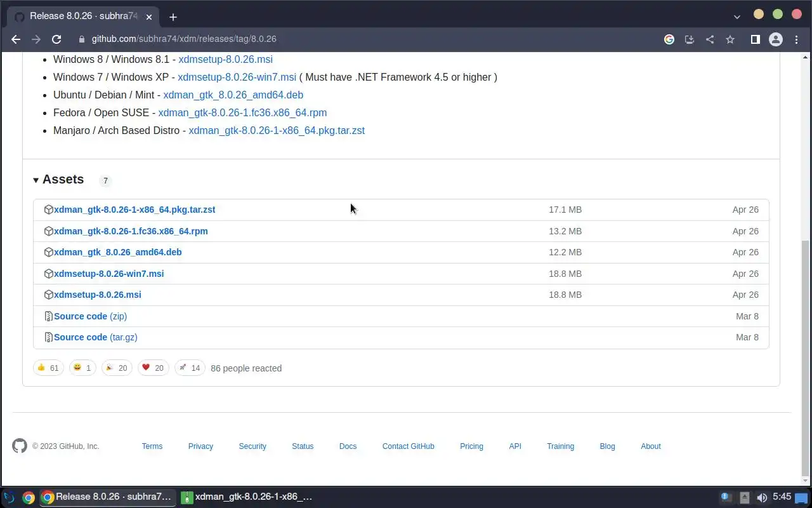
Task: Click the site lock icon
Action: pyautogui.click(x=81, y=39)
